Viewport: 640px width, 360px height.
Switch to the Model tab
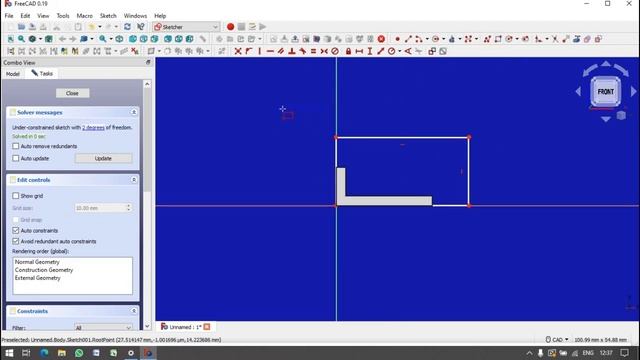click(x=13, y=74)
